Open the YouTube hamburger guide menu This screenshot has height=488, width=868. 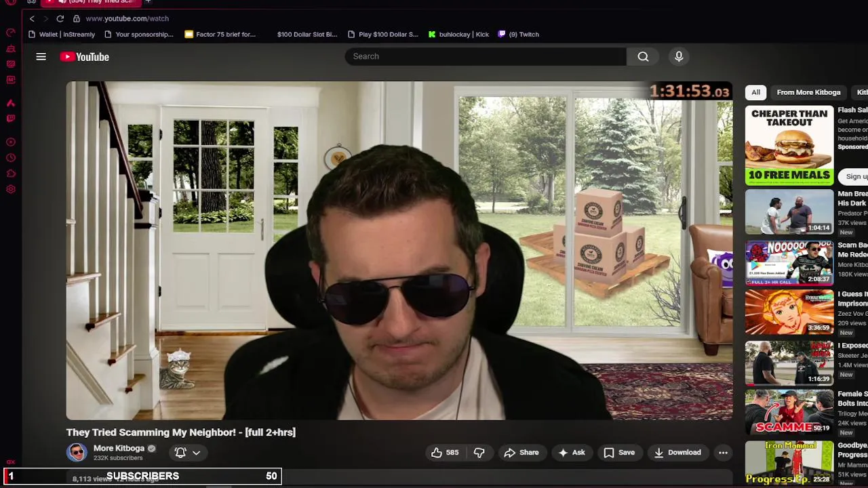pos(41,57)
